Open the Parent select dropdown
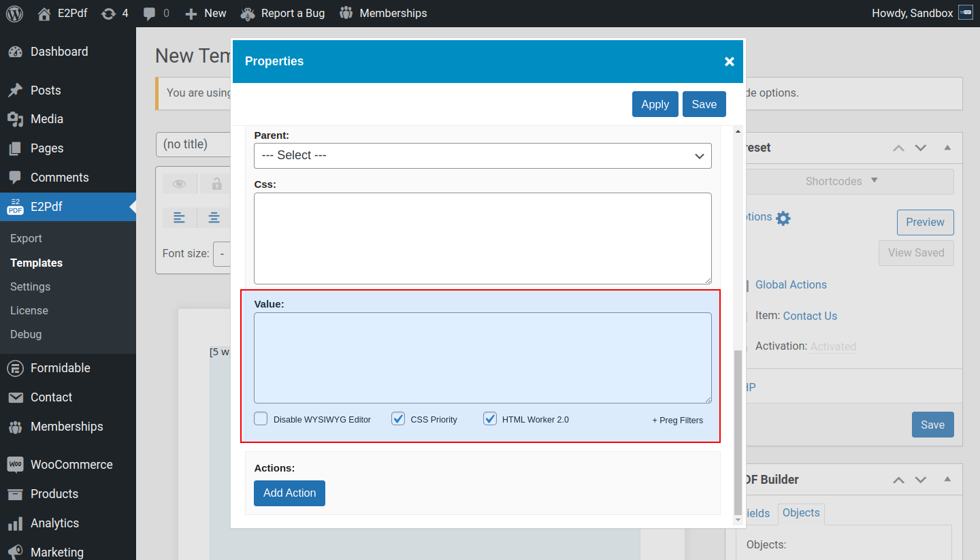 coord(483,155)
